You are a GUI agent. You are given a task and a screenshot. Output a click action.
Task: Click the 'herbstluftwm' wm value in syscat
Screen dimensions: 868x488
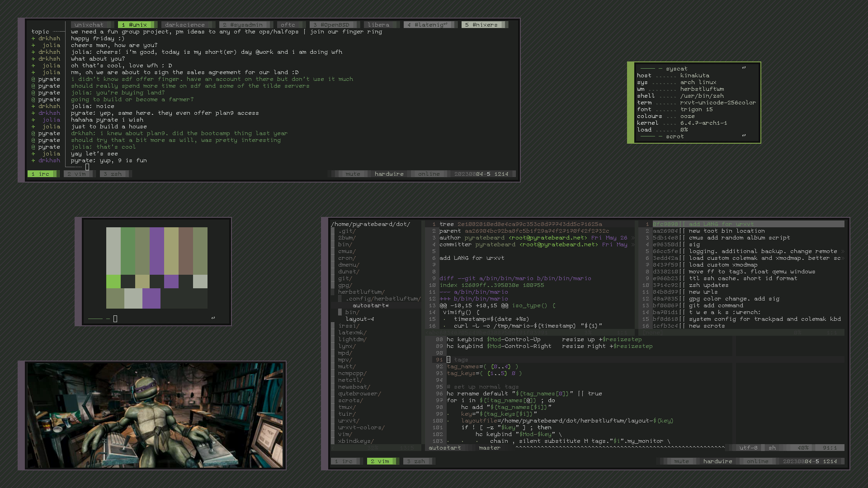(702, 89)
